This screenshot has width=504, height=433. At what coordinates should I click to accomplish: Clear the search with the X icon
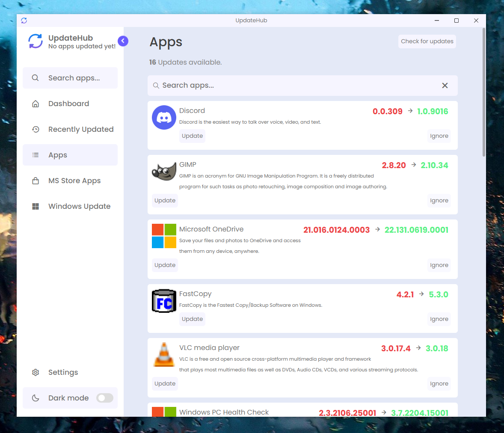coord(445,86)
